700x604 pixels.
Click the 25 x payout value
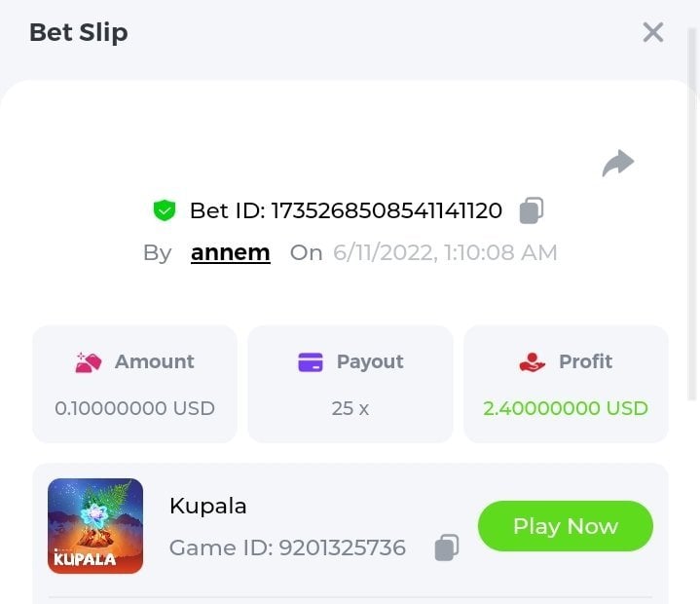(x=350, y=408)
